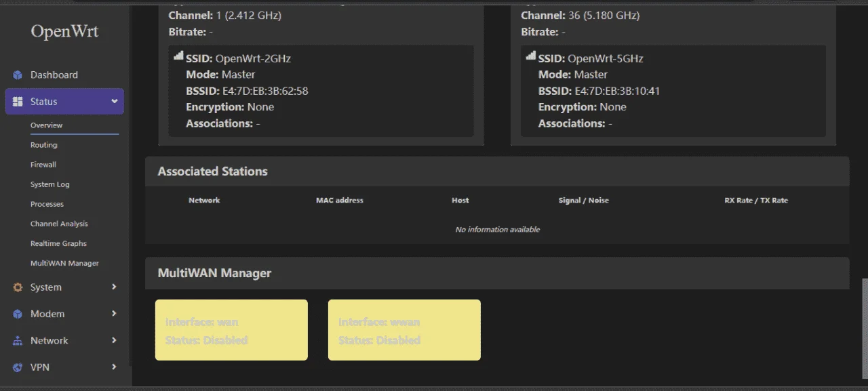Expand the Network menu chevron
This screenshot has width=868, height=391.
pos(114,340)
